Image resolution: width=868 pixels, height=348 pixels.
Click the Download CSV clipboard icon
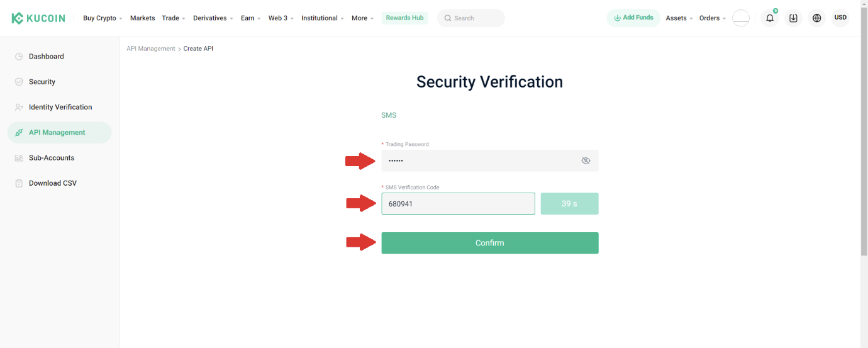point(19,183)
